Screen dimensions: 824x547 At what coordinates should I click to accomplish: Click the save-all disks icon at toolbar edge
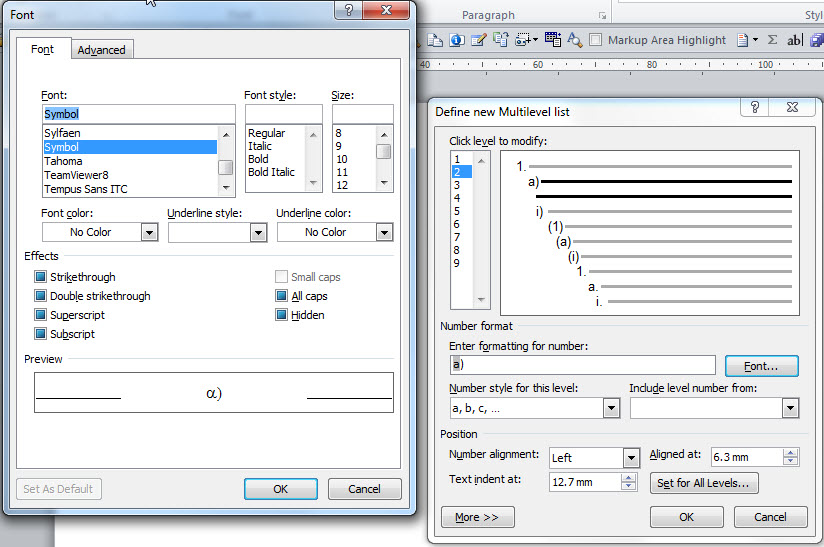[x=817, y=40]
